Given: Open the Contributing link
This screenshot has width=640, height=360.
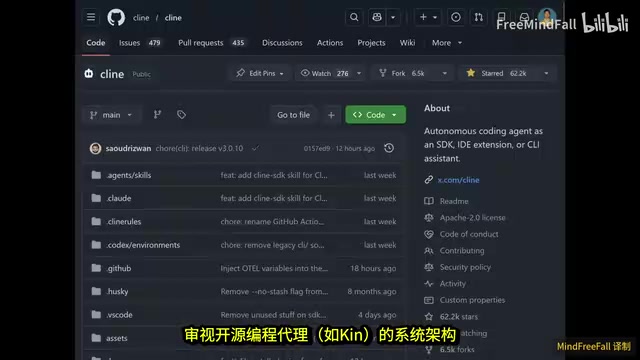Looking at the screenshot, I should pos(462,251).
